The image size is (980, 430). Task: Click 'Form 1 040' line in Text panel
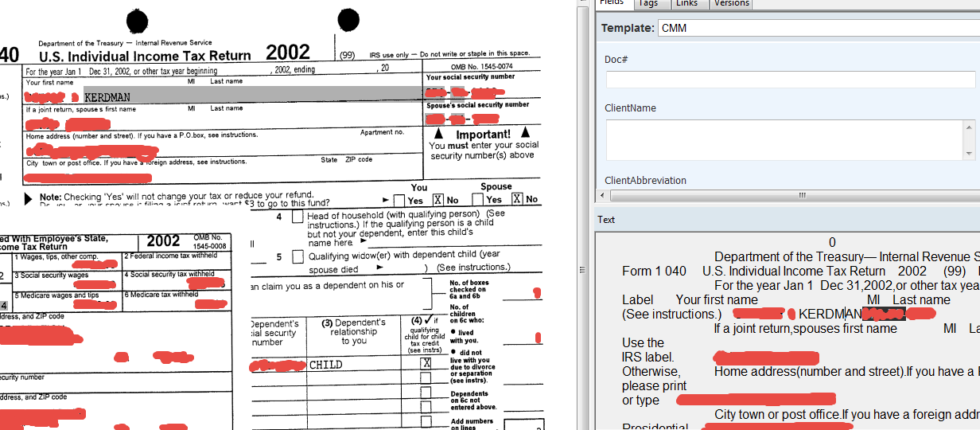tap(654, 271)
